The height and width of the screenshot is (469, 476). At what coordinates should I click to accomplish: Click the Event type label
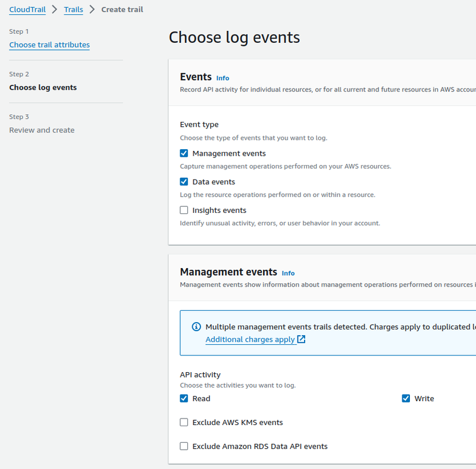(199, 124)
